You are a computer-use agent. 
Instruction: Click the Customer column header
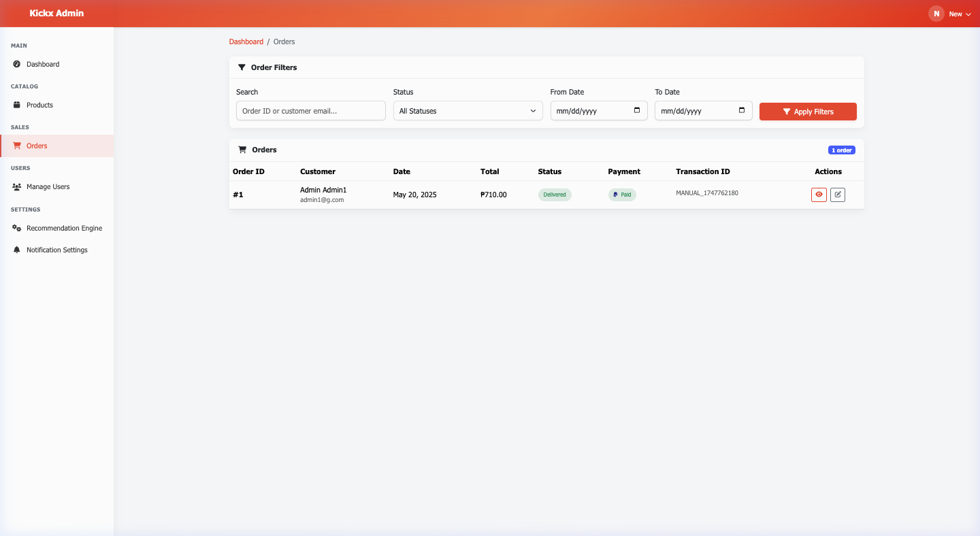pyautogui.click(x=318, y=171)
